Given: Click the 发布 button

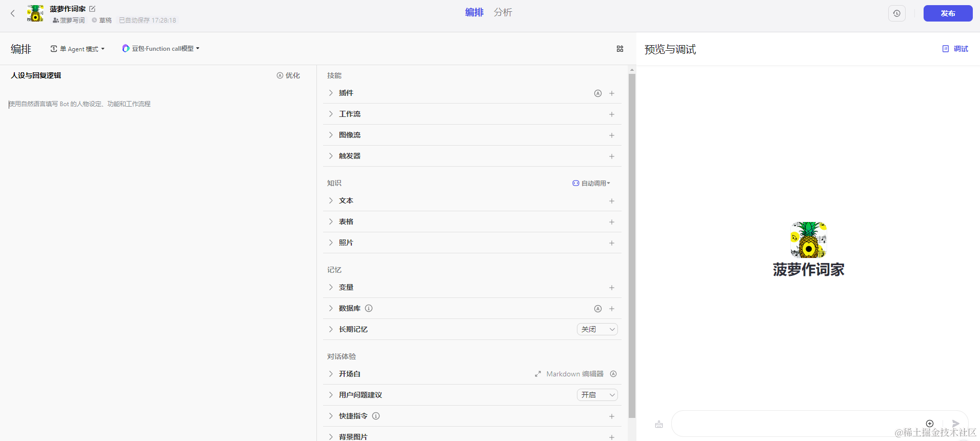Looking at the screenshot, I should [x=948, y=13].
